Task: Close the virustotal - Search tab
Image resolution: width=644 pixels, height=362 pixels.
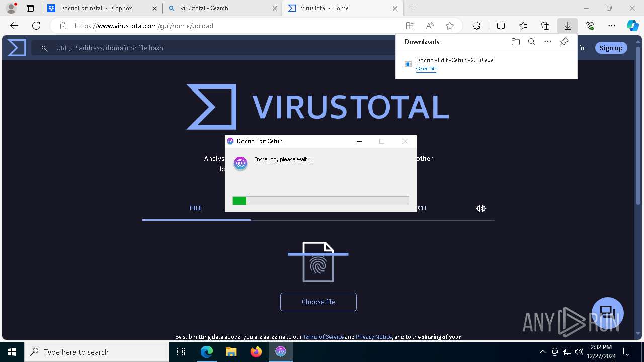Action: (275, 8)
